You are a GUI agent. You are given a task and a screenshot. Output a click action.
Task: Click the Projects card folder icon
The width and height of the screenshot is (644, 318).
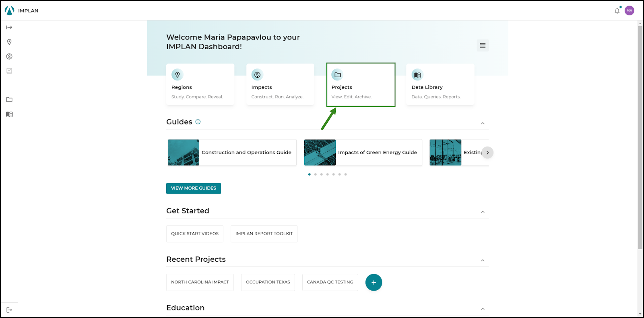[337, 74]
